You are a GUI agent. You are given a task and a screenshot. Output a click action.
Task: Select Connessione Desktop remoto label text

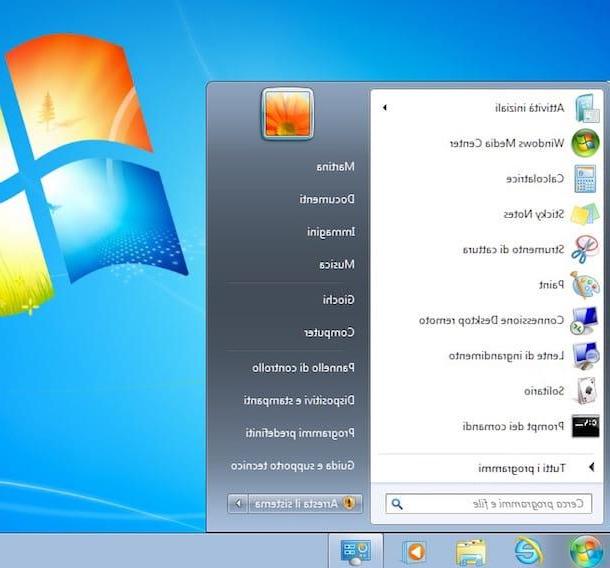point(491,321)
